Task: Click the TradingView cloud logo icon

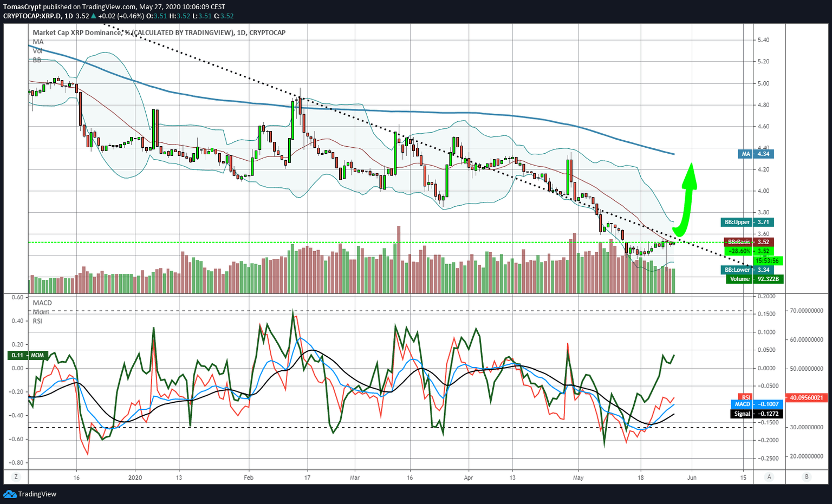Action: pos(10,494)
